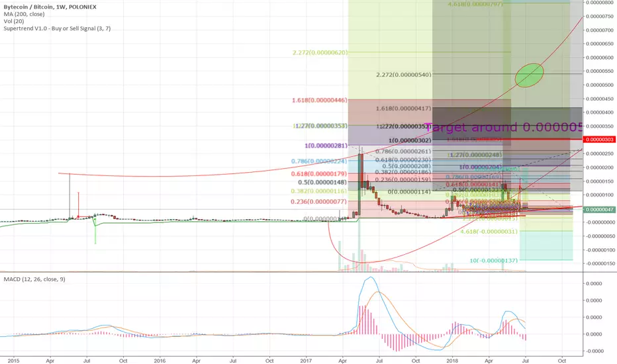Screen dimensions: 617x364
Task: Select the 1(0.00000302) Fibonacci label
Action: (x=410, y=140)
